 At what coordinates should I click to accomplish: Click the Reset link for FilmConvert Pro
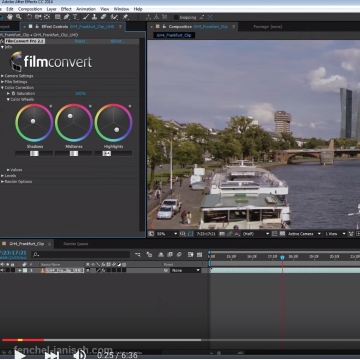click(80, 41)
